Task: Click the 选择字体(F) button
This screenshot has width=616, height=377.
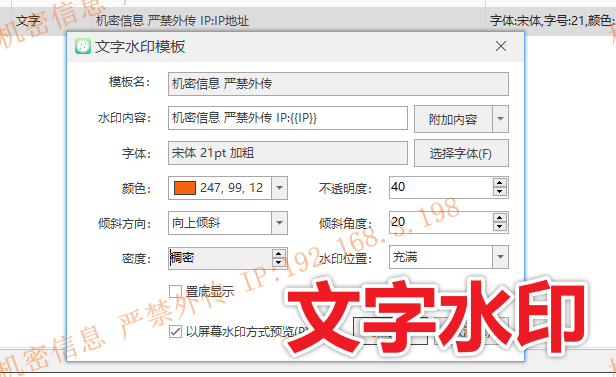Action: pyautogui.click(x=461, y=153)
